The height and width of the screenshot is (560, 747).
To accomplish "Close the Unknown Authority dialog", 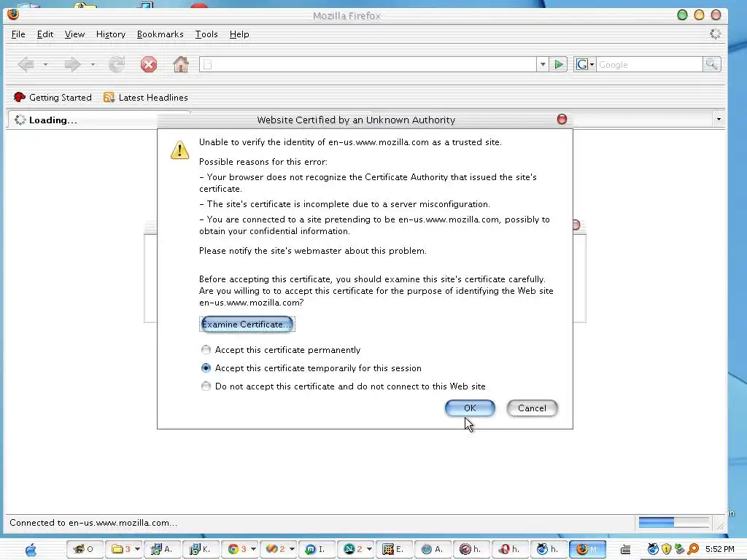I will [x=562, y=119].
